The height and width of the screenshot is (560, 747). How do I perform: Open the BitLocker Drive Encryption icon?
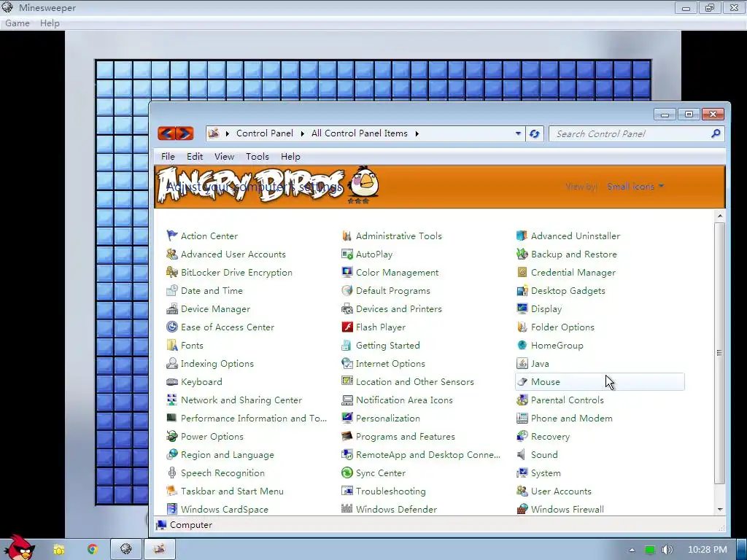click(171, 272)
